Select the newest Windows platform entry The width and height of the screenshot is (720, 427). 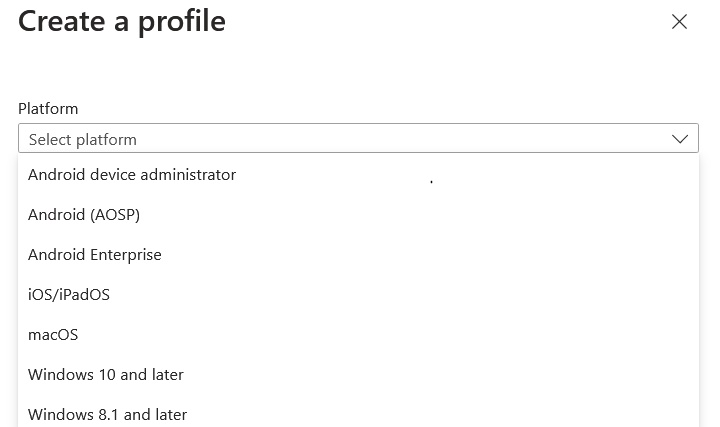(106, 375)
